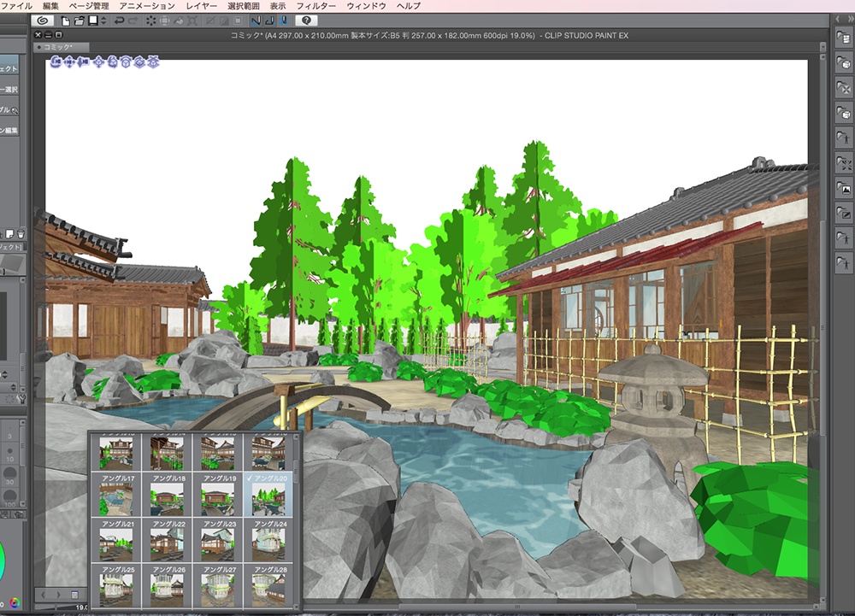Toggle Snap to Ruler
The image size is (855, 616).
(x=256, y=21)
